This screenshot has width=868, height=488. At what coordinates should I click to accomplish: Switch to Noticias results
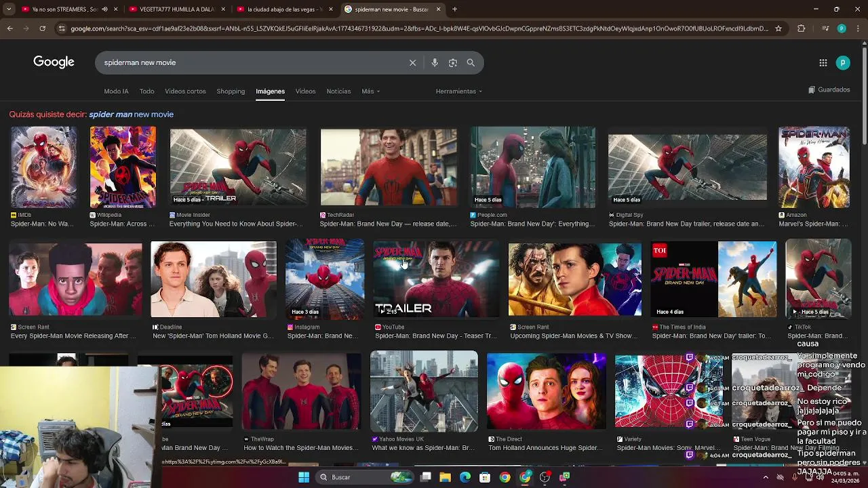click(x=338, y=91)
